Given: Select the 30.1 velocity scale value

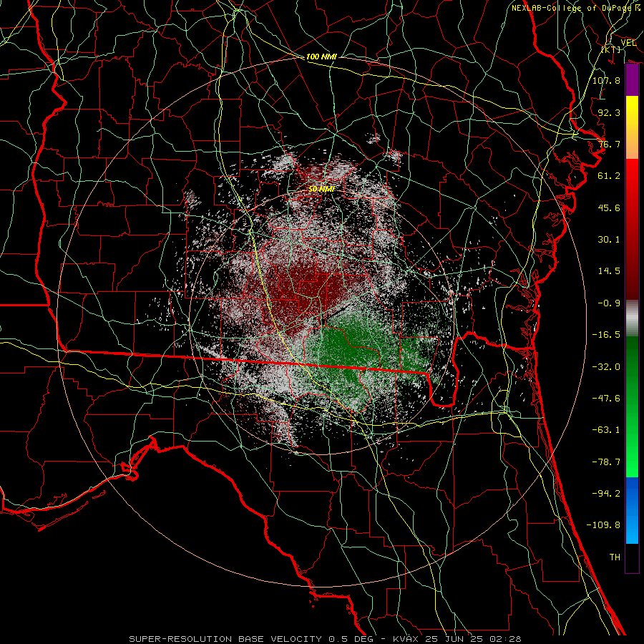Looking at the screenshot, I should click(609, 240).
